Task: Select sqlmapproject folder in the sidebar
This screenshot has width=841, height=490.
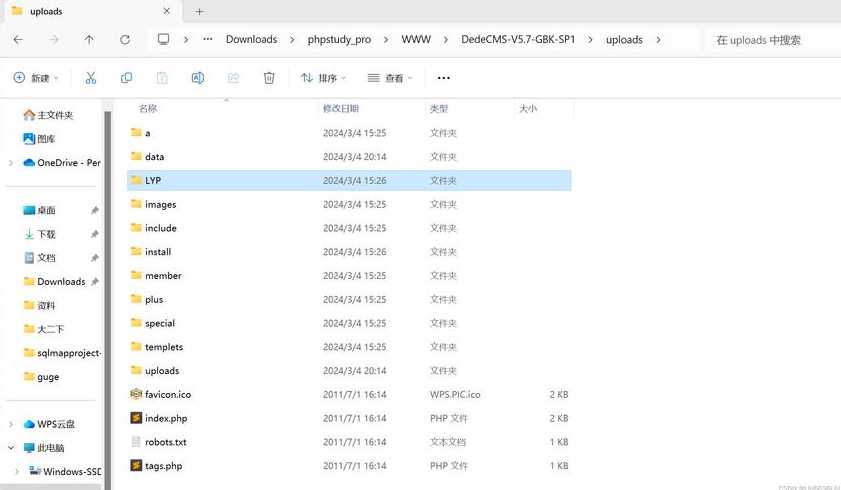Action: [61, 353]
